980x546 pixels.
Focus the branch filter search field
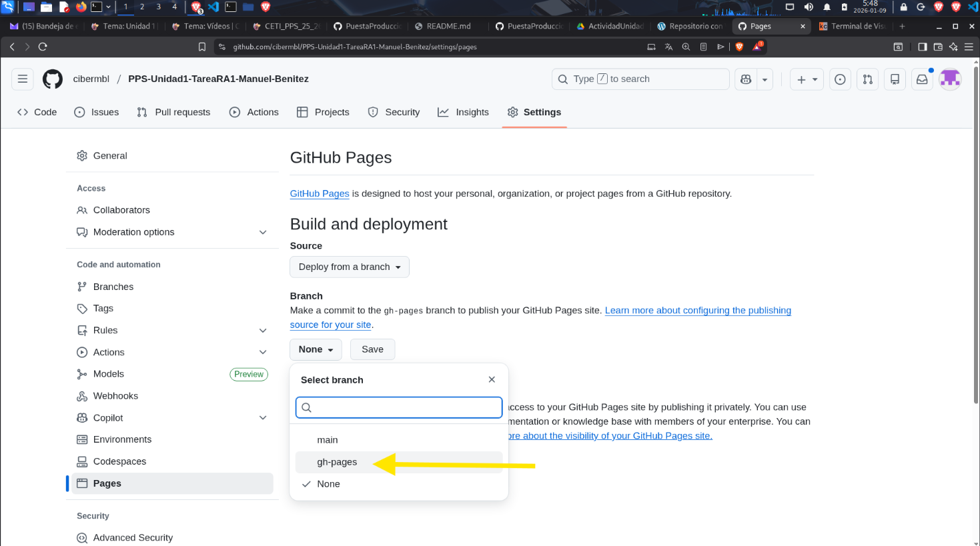399,407
